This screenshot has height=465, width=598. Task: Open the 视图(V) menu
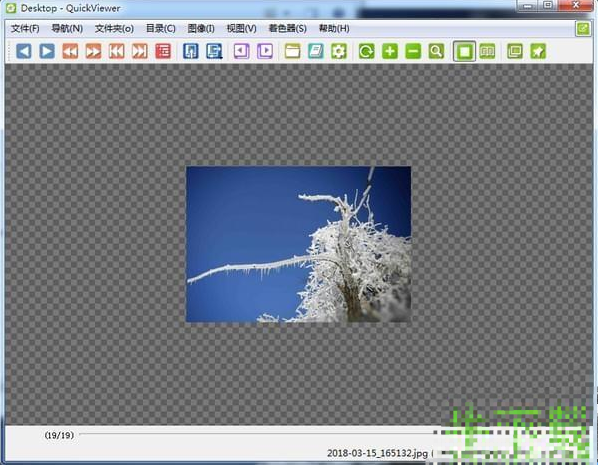coord(241,29)
